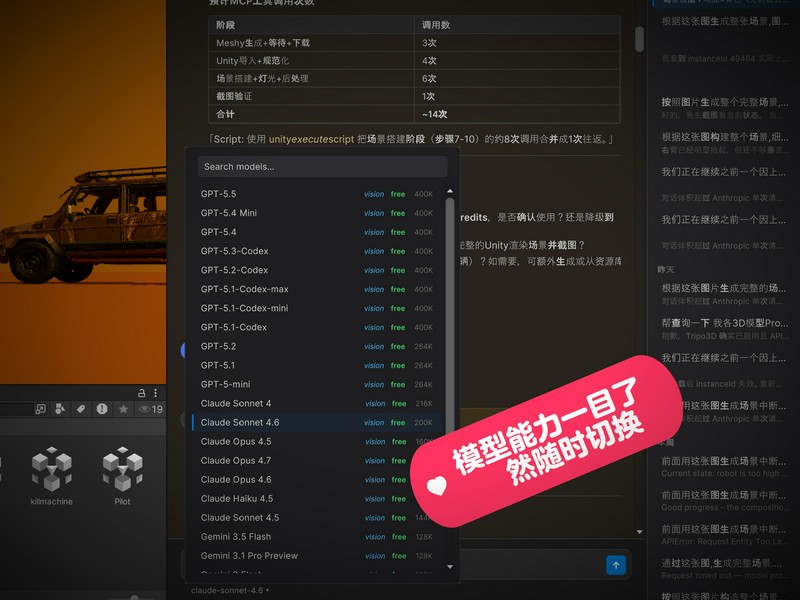Open the Unity panel three-dot menu
Screen dimensions: 800x600
click(x=156, y=393)
